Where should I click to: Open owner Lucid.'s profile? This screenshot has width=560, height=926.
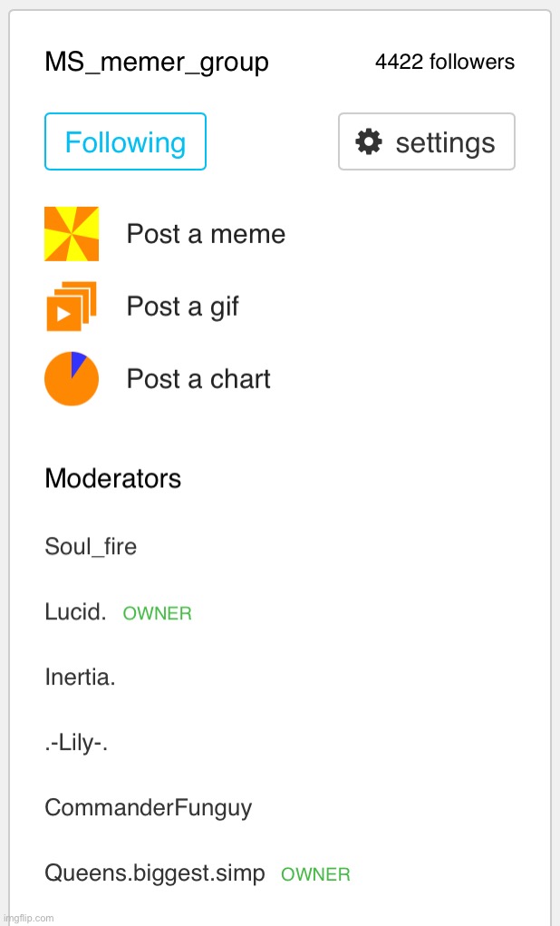(x=75, y=612)
